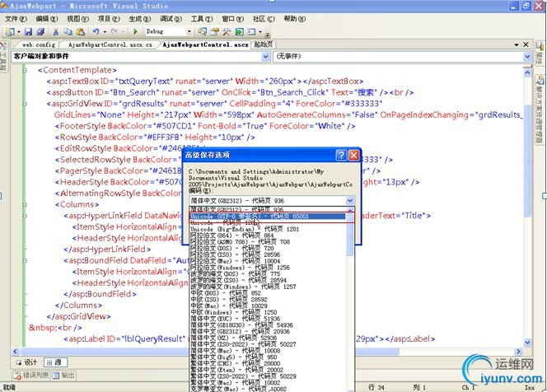Switch to the AjaxWebpartControl.ascx.cs tab

point(110,44)
